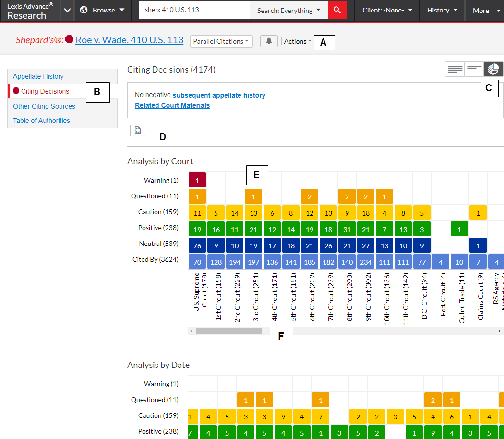This screenshot has width=504, height=439.
Task: Click Questioned cell for 3rd Circuit
Action: 253,196
